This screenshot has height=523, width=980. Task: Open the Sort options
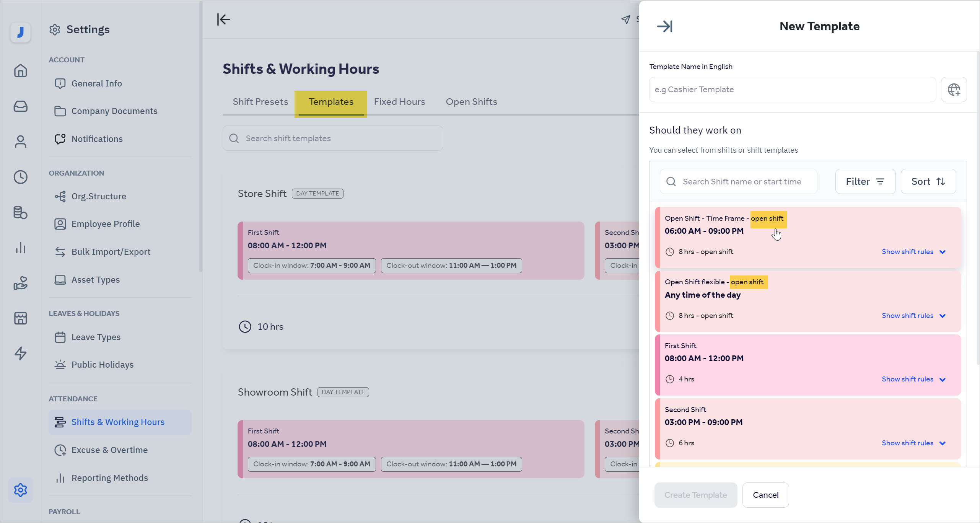pos(929,181)
